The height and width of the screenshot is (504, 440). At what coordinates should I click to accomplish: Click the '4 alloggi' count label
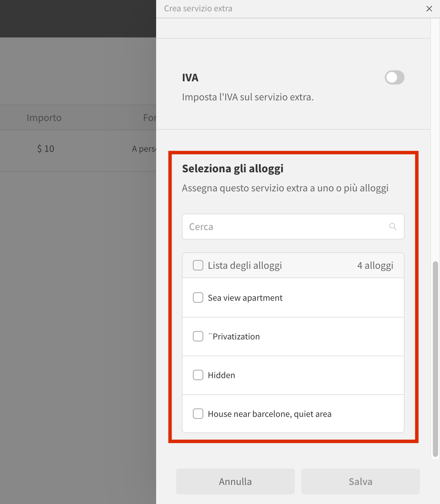[375, 266]
